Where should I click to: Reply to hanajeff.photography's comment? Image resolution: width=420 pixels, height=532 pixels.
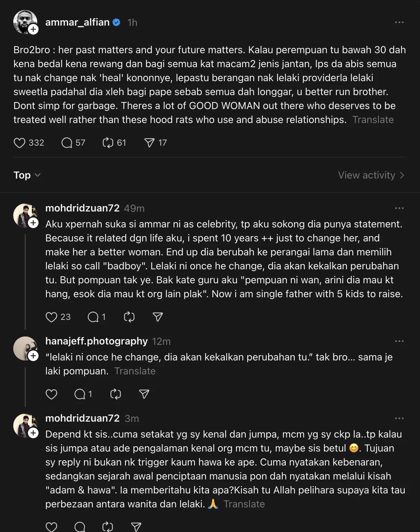[80, 394]
